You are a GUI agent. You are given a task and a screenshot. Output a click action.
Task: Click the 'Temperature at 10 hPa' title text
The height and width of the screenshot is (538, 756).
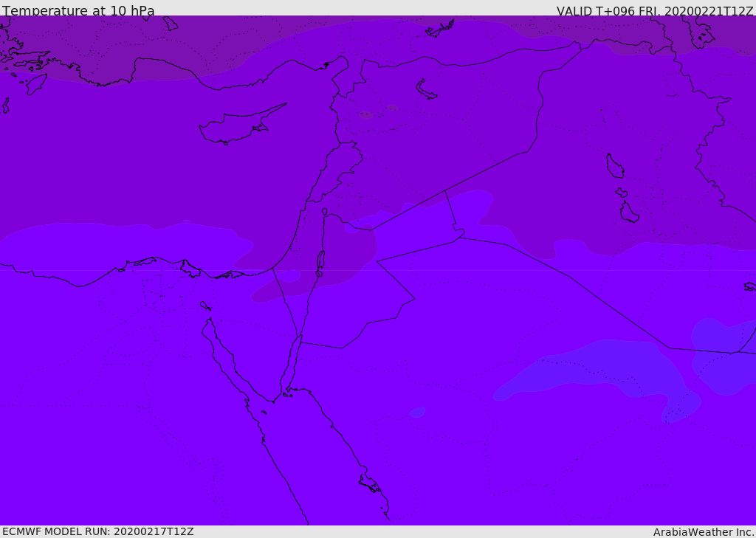coord(78,10)
